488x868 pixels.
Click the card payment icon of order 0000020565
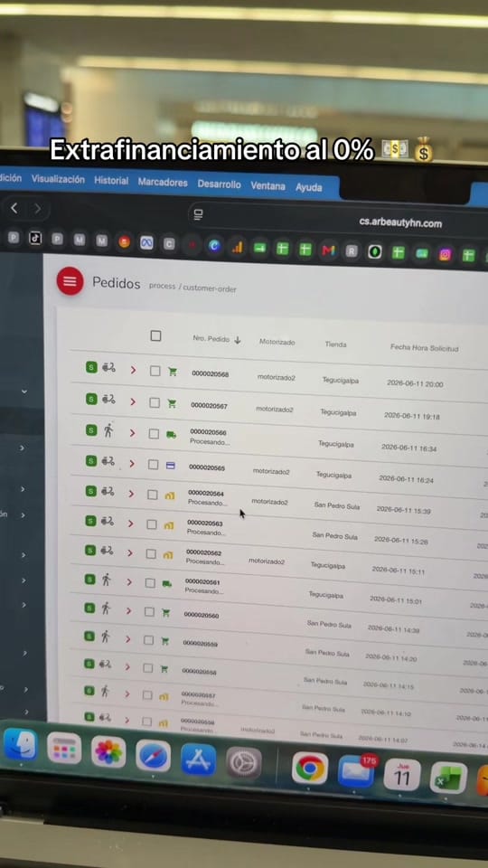coord(171,466)
